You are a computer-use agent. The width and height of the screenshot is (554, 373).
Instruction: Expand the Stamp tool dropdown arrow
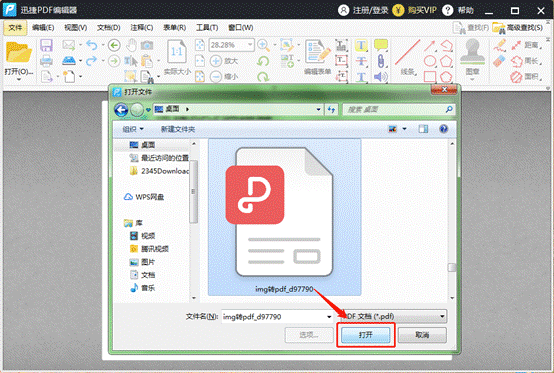pyautogui.click(x=472, y=79)
